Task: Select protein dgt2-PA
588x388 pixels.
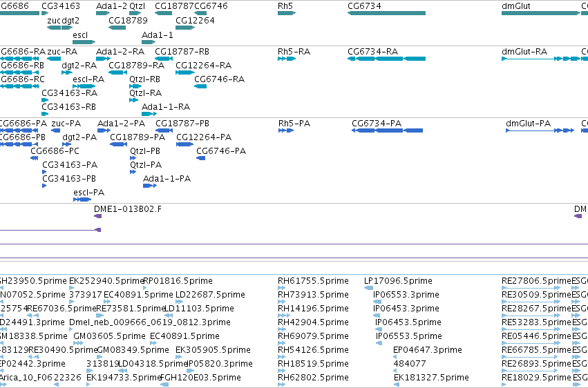Action: point(67,144)
